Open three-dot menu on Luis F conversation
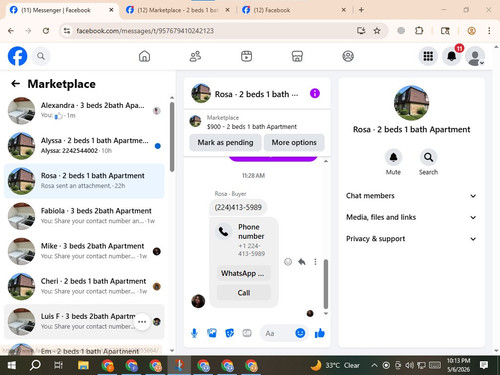 (142, 322)
